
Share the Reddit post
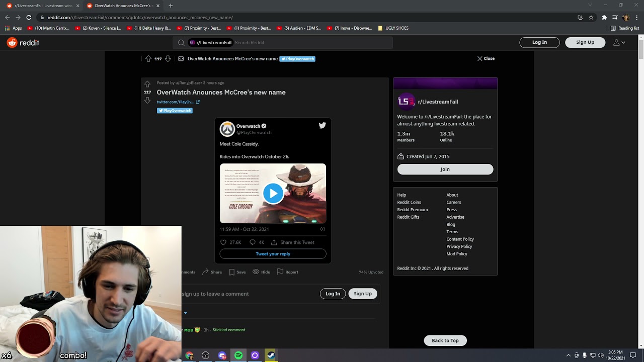click(212, 272)
